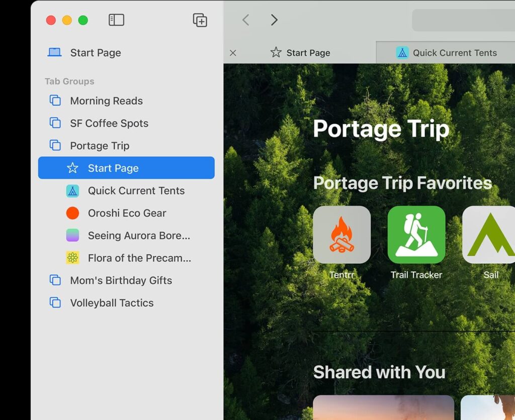
Task: Open the new tab group icon
Action: (x=200, y=20)
